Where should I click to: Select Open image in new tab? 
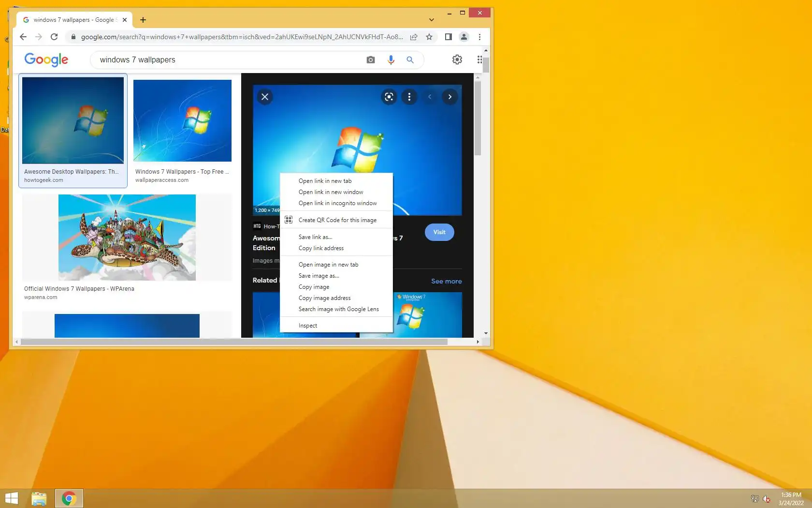336,265
